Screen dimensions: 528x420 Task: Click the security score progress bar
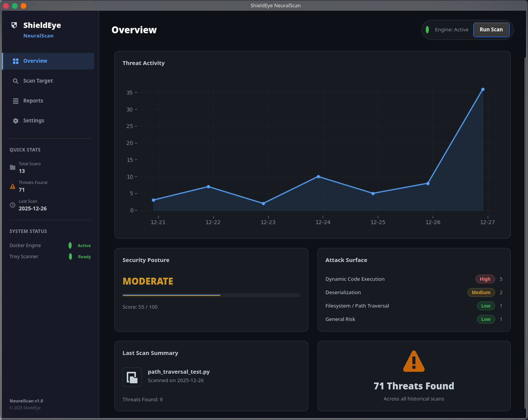tap(211, 295)
